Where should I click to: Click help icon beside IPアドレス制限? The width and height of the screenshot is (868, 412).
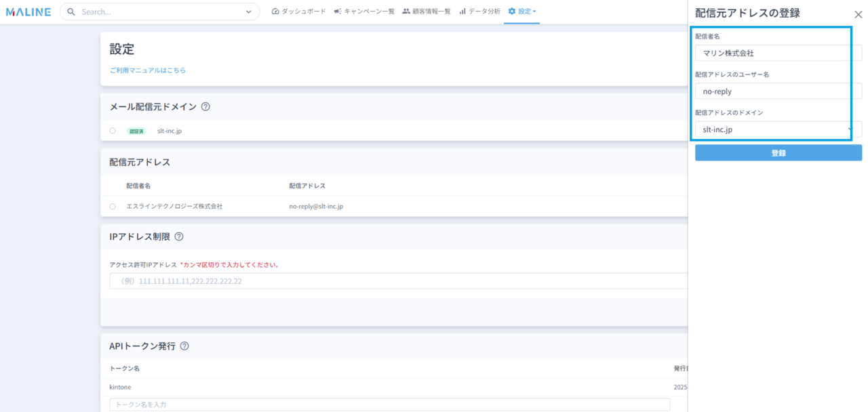(x=179, y=236)
